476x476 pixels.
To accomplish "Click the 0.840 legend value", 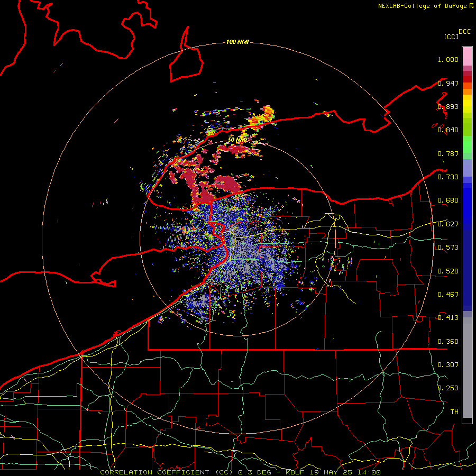I will [x=448, y=130].
